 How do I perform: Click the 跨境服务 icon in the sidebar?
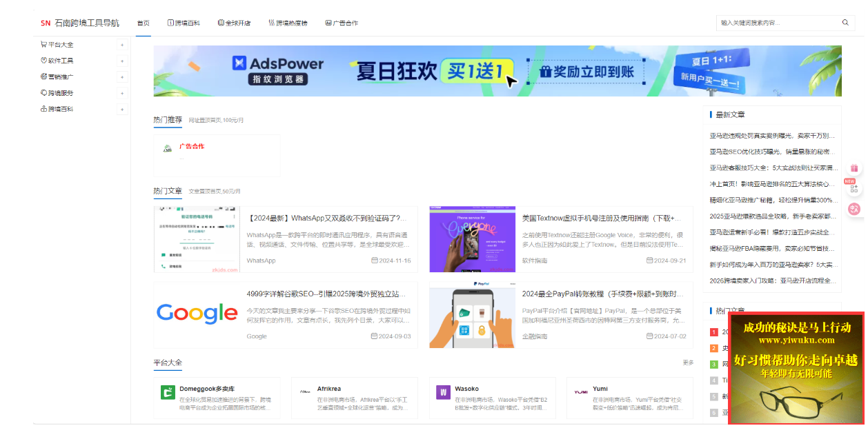43,92
